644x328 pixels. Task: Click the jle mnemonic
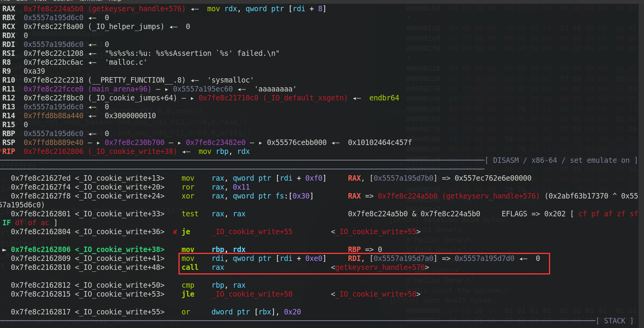[x=188, y=294]
